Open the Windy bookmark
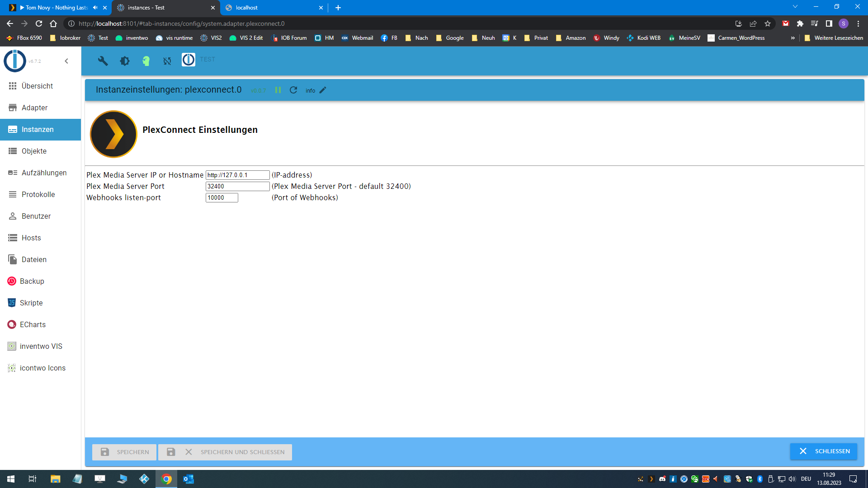The width and height of the screenshot is (868, 488). pos(606,38)
